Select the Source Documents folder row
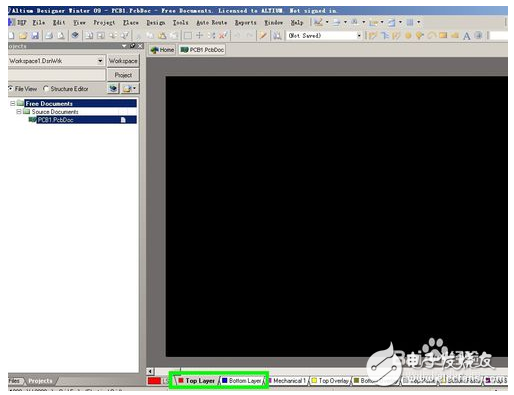The width and height of the screenshot is (514, 395). (x=80, y=112)
